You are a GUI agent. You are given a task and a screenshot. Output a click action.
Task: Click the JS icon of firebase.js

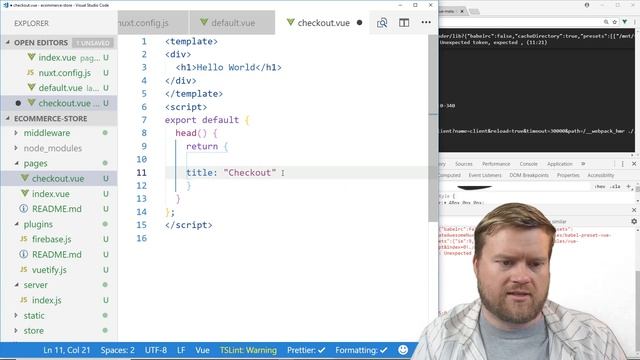[24, 239]
